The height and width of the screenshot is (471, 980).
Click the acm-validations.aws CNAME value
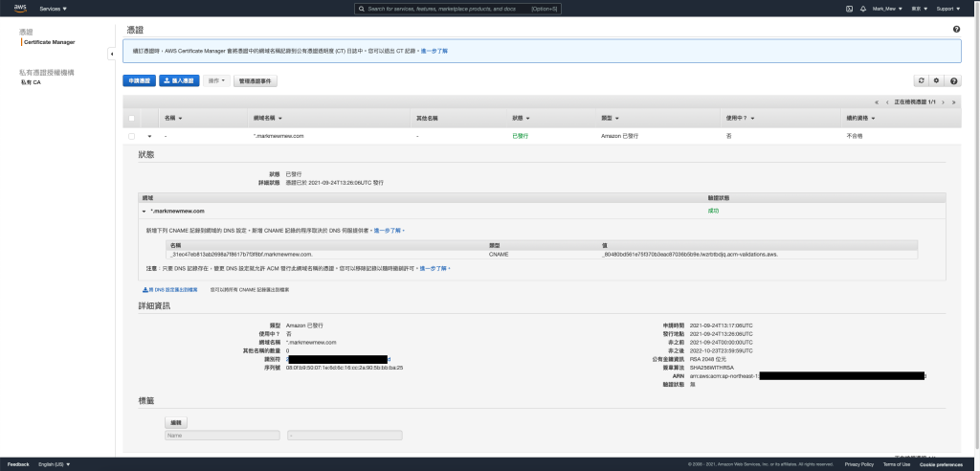tap(689, 255)
